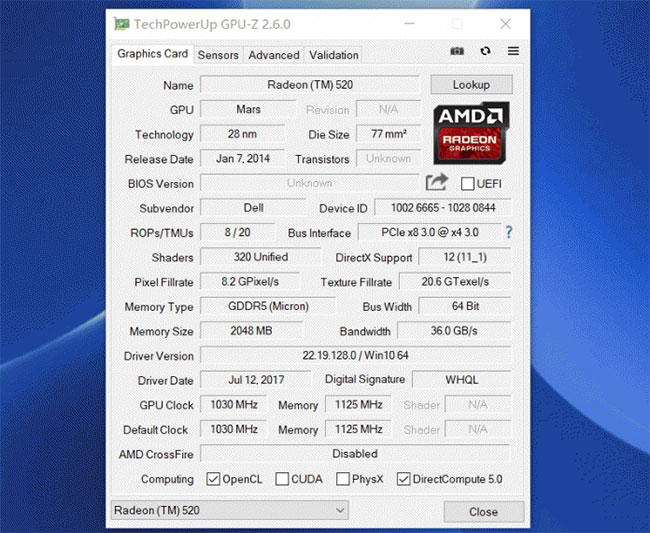This screenshot has height=533, width=650.
Task: Click the GPU Clock row Memory 1125 MHz field
Action: tap(359, 405)
